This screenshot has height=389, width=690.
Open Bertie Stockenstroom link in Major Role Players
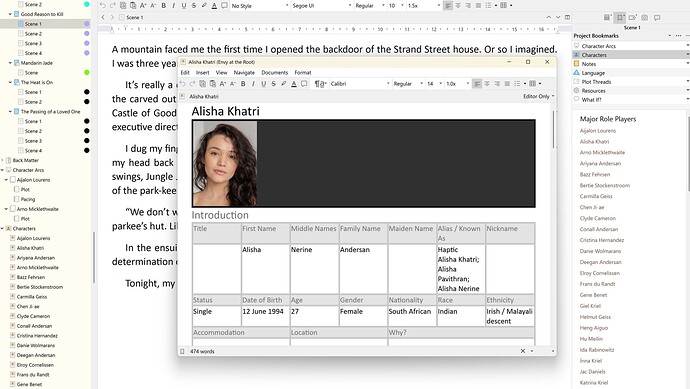[x=605, y=185]
